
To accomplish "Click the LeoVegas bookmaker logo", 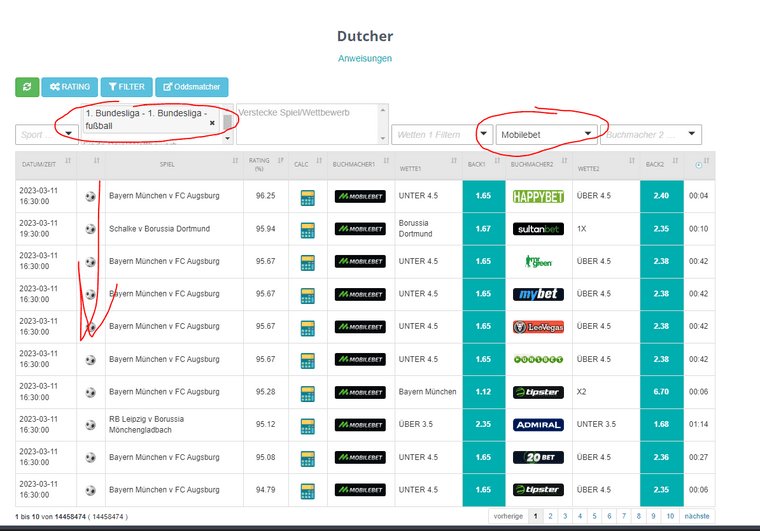I will pos(538,327).
